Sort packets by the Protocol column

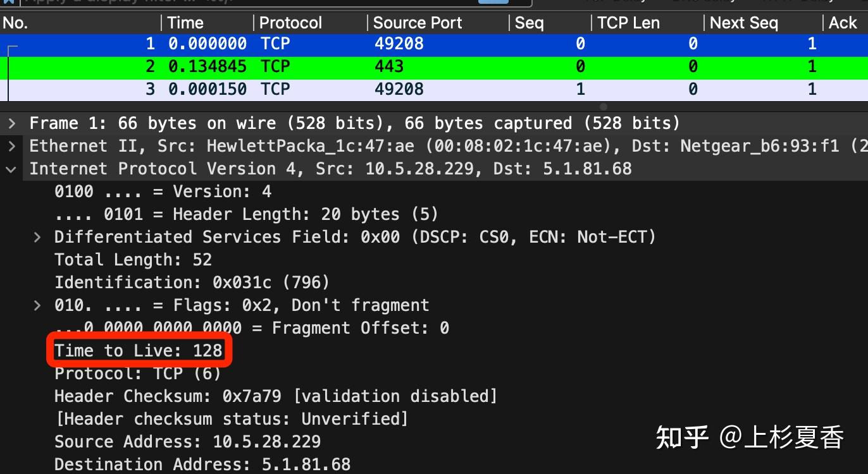[x=290, y=23]
